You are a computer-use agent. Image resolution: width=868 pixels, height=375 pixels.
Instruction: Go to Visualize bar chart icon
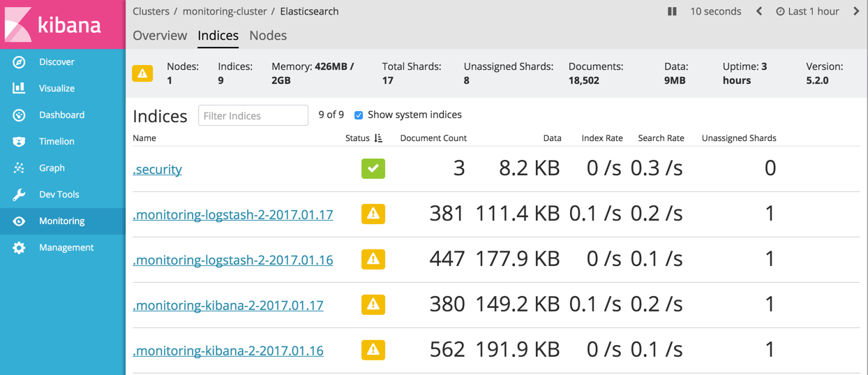pyautogui.click(x=19, y=89)
